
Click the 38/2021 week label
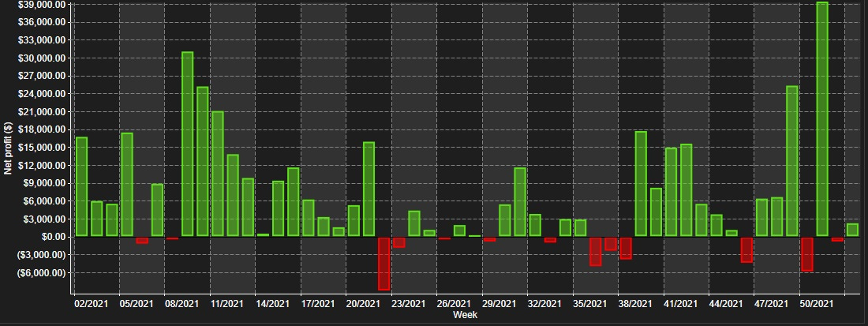coord(635,304)
